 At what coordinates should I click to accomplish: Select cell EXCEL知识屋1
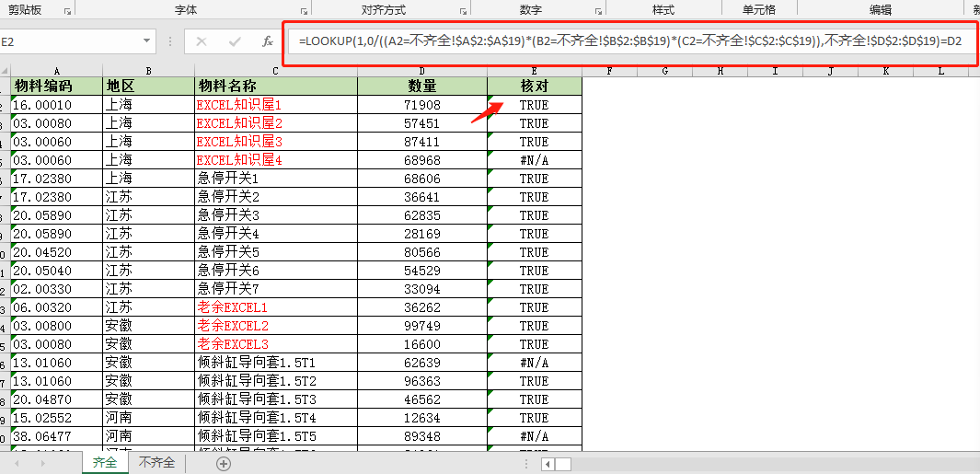(x=276, y=104)
